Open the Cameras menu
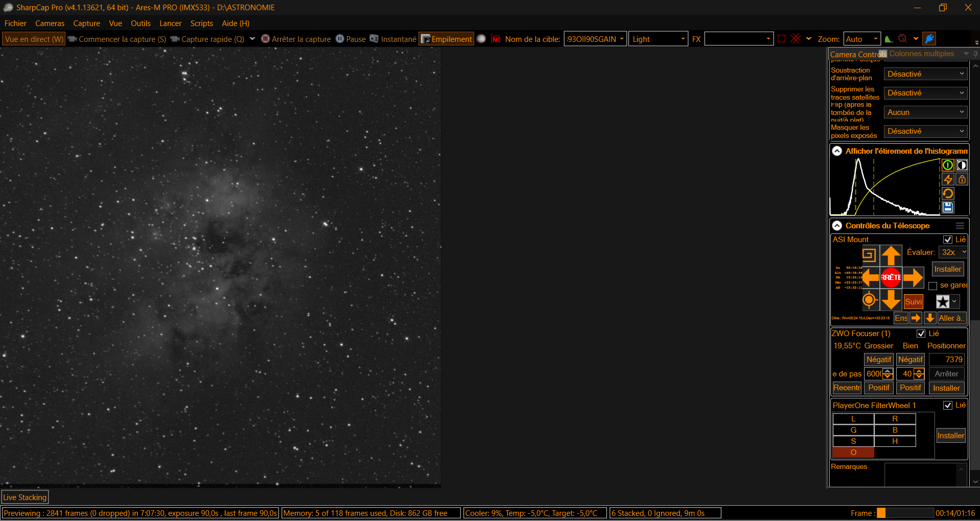Image resolution: width=980 pixels, height=521 pixels. point(50,23)
